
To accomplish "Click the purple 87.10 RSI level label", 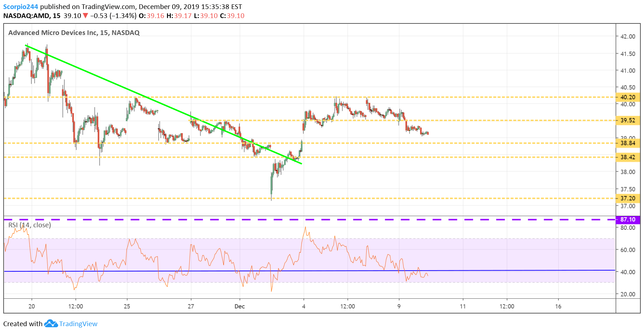I will coord(628,219).
